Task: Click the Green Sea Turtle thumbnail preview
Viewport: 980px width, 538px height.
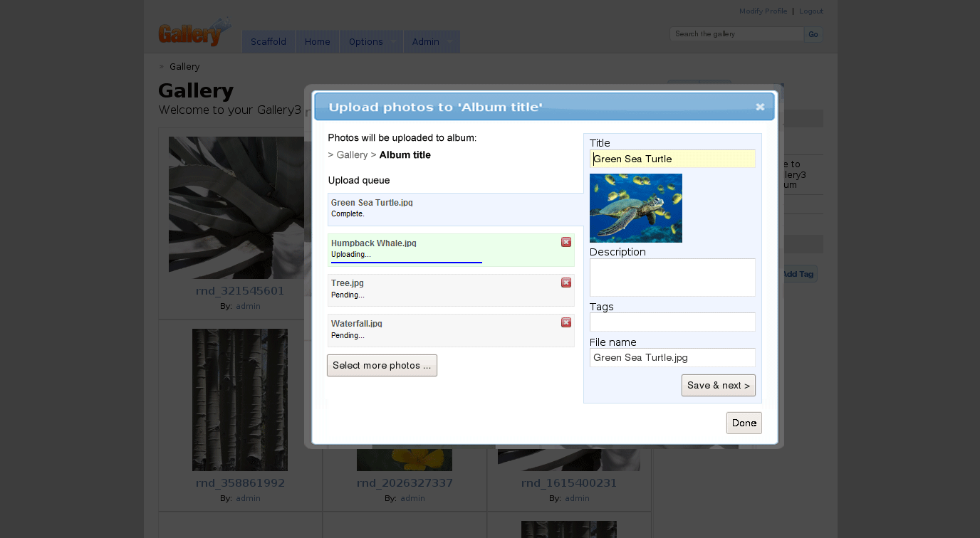Action: [x=636, y=208]
